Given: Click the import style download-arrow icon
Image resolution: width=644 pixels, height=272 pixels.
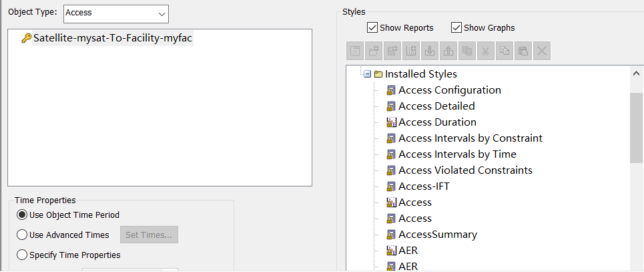Looking at the screenshot, I should [430, 51].
